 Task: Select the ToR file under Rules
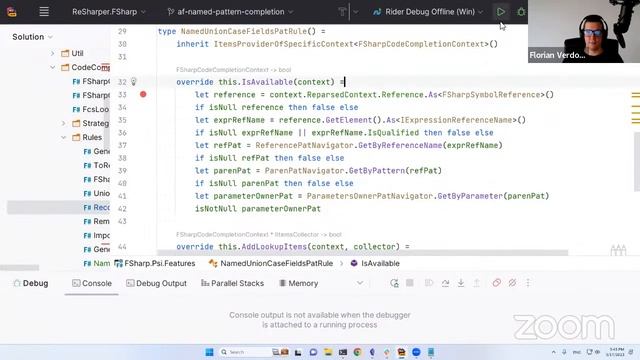pos(97,165)
